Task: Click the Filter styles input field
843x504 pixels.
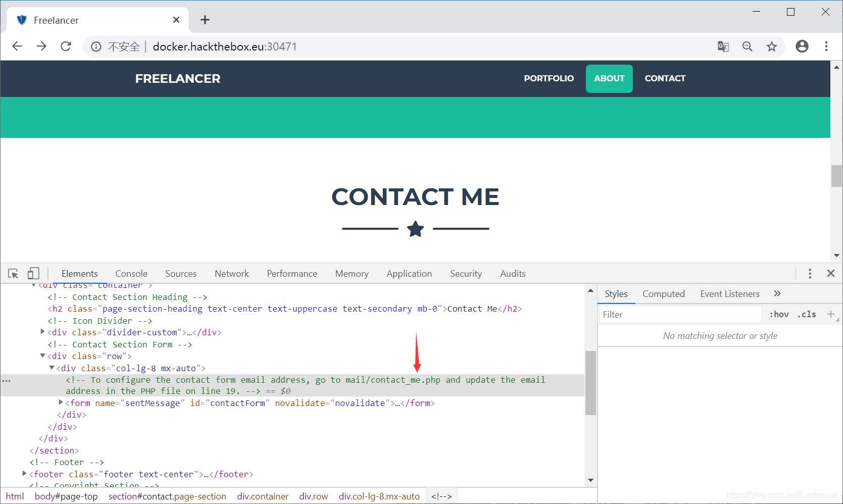Action: coord(680,314)
